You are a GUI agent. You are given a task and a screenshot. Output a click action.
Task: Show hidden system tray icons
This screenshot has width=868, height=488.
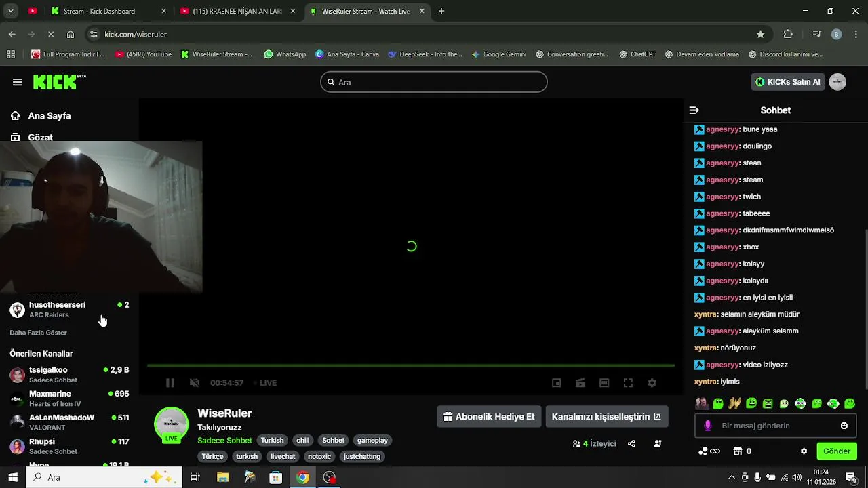click(731, 478)
